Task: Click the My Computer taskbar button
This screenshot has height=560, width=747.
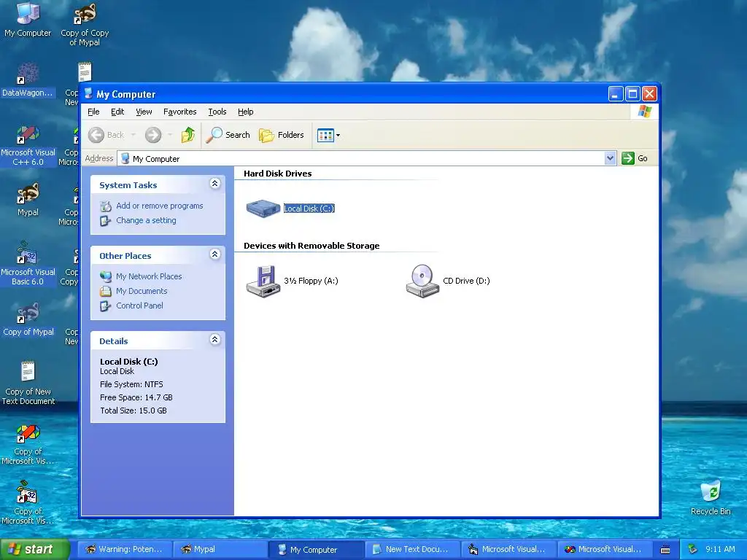Action: coord(315,549)
